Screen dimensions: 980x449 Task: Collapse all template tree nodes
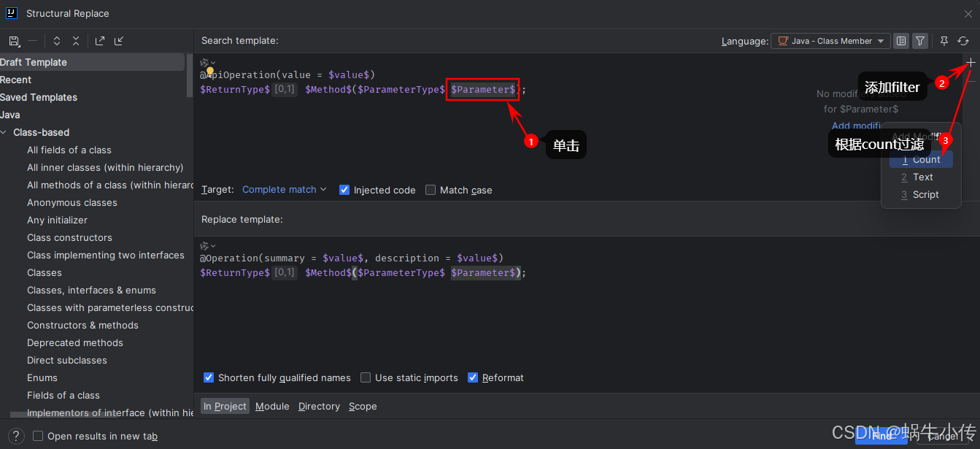tap(75, 41)
